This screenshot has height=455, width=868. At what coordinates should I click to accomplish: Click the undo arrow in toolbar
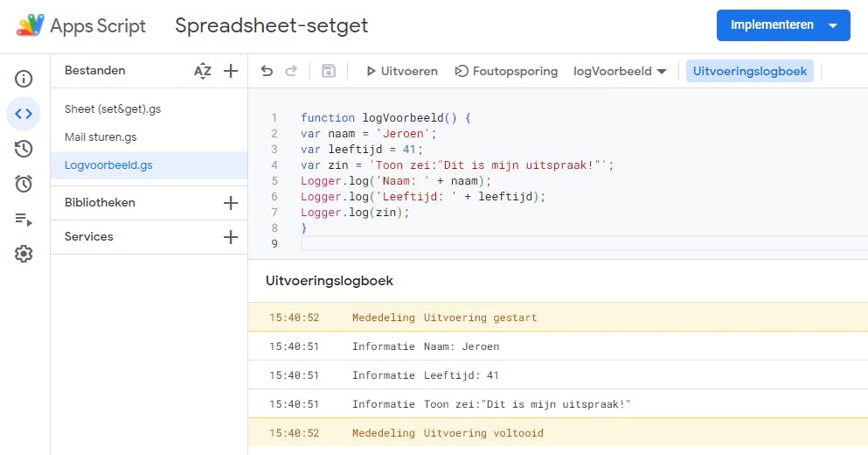tap(267, 71)
